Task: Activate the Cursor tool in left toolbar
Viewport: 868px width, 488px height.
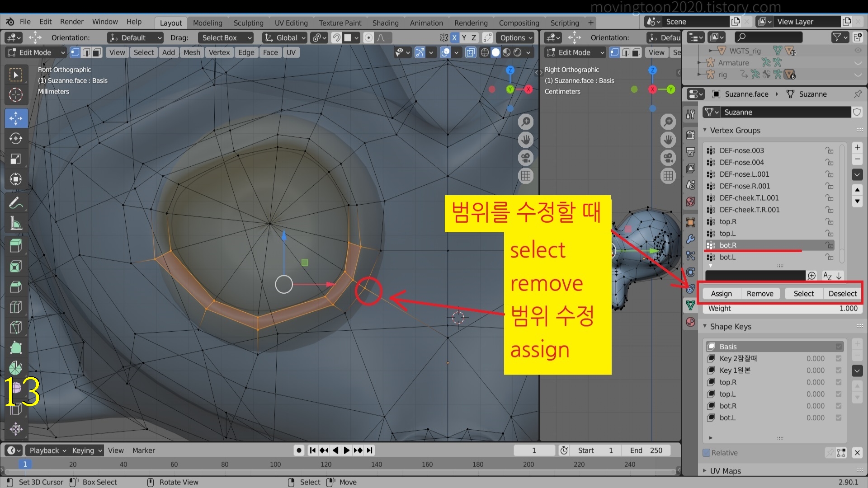Action: point(16,95)
